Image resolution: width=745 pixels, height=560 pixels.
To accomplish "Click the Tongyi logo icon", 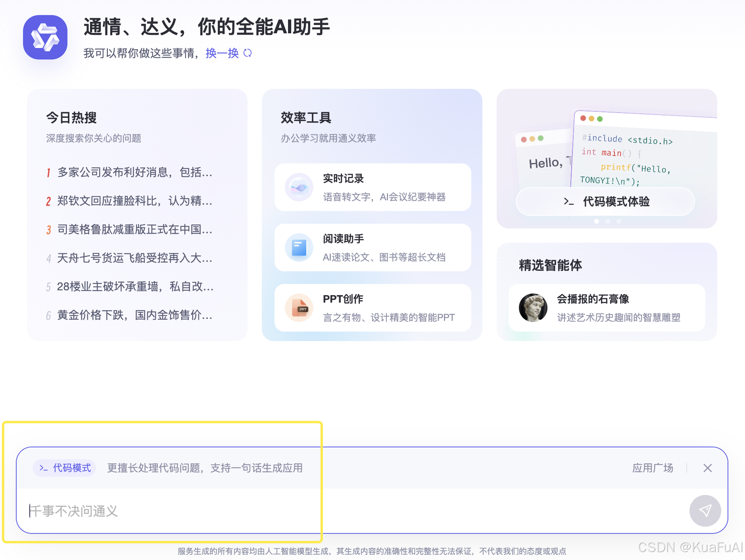I will point(45,37).
